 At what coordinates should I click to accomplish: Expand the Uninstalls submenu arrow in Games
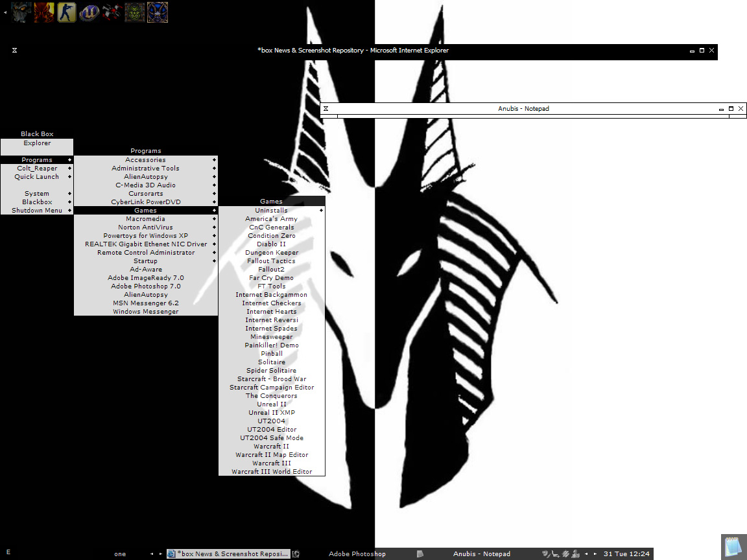coord(322,211)
